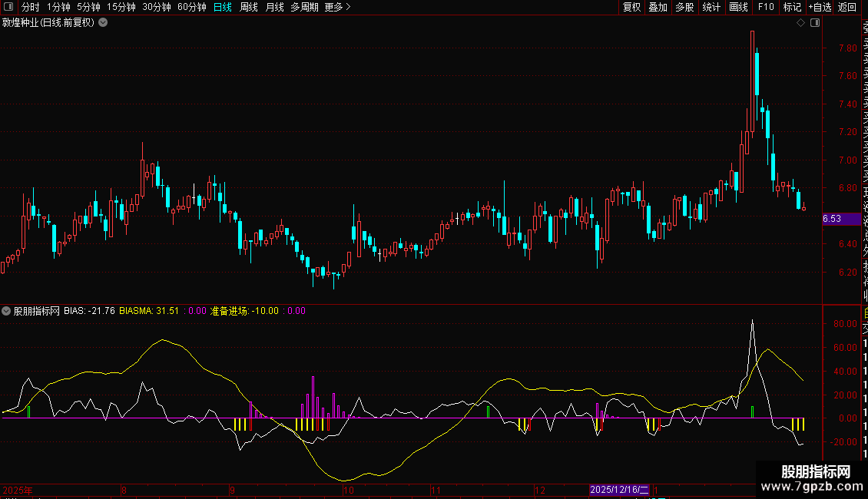Click 标记 to mark the stock
868x499 pixels.
792,7
